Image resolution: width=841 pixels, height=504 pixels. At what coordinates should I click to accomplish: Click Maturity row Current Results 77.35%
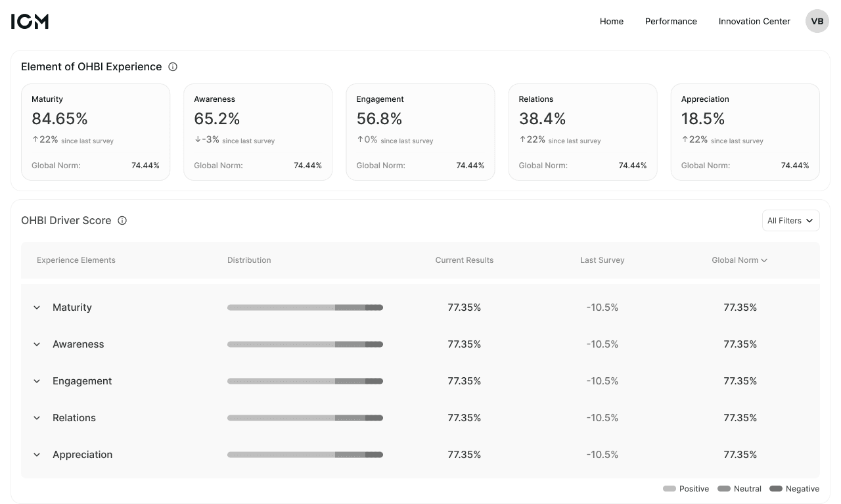click(465, 308)
